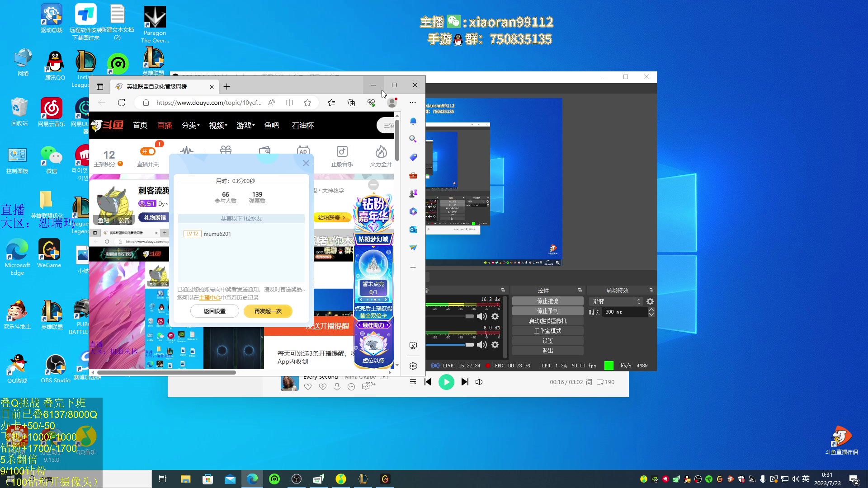Open the 正版音乐 music icon
This screenshot has width=868, height=488.
[342, 156]
